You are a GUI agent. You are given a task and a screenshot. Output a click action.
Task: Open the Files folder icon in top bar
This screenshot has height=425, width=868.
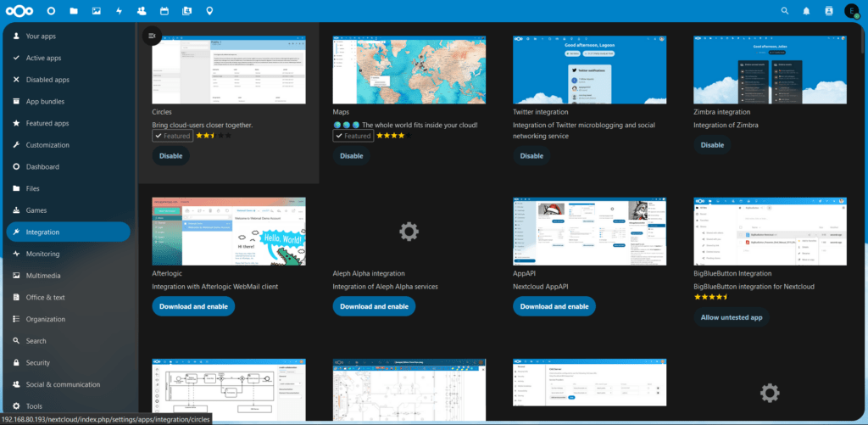point(74,11)
